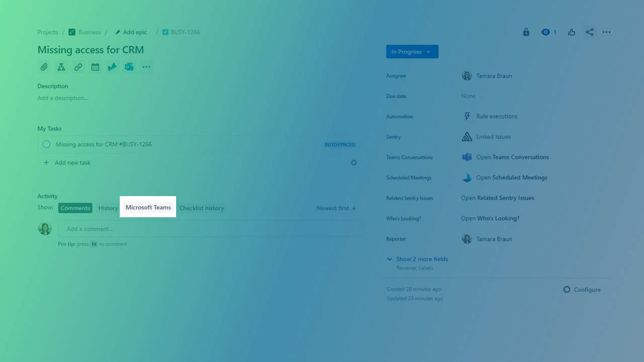Open Teams Conversations link
644x362 pixels.
[512, 157]
